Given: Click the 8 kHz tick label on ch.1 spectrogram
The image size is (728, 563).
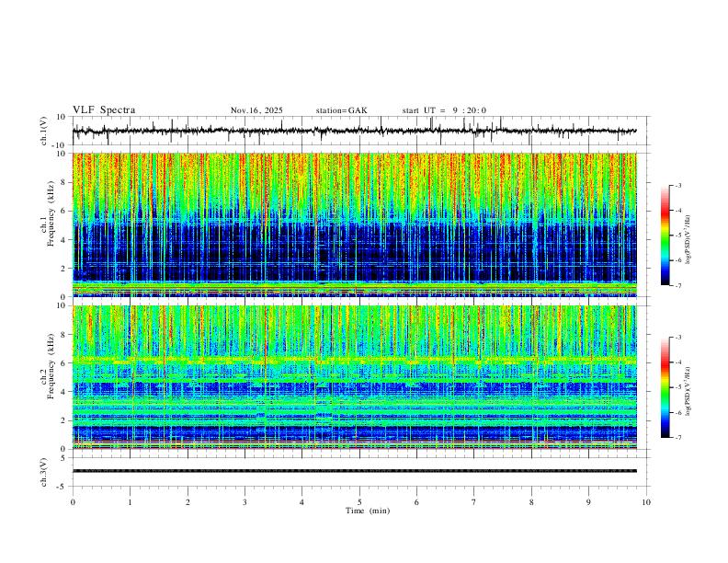Looking at the screenshot, I should point(64,182).
